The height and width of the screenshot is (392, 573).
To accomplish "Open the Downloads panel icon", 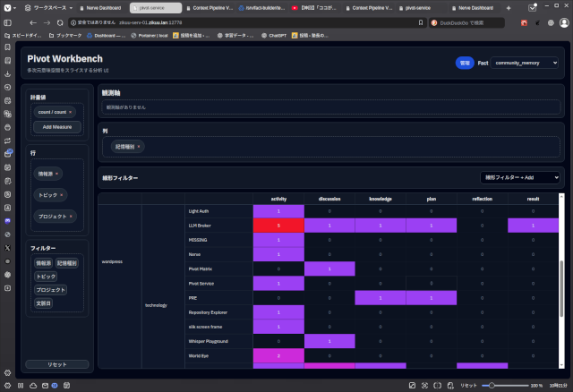I will click(7, 73).
